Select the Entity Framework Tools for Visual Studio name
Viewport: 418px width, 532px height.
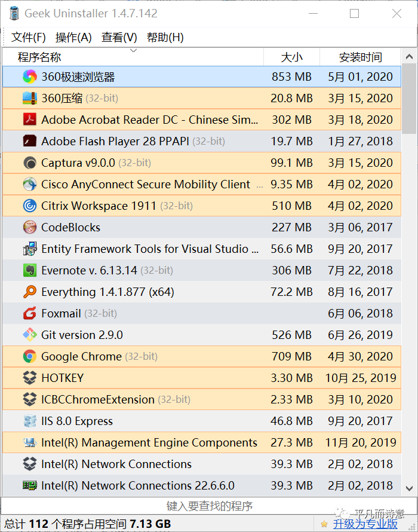point(150,249)
